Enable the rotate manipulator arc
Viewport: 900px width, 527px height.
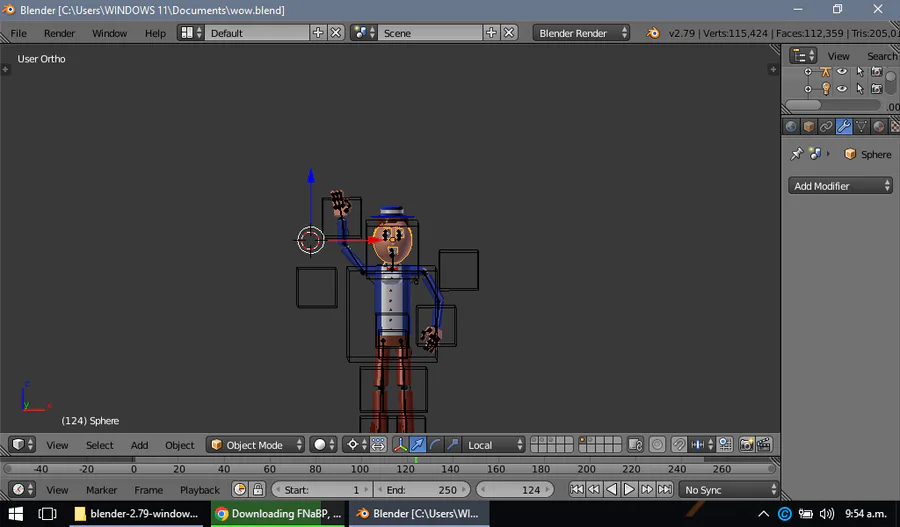(435, 444)
